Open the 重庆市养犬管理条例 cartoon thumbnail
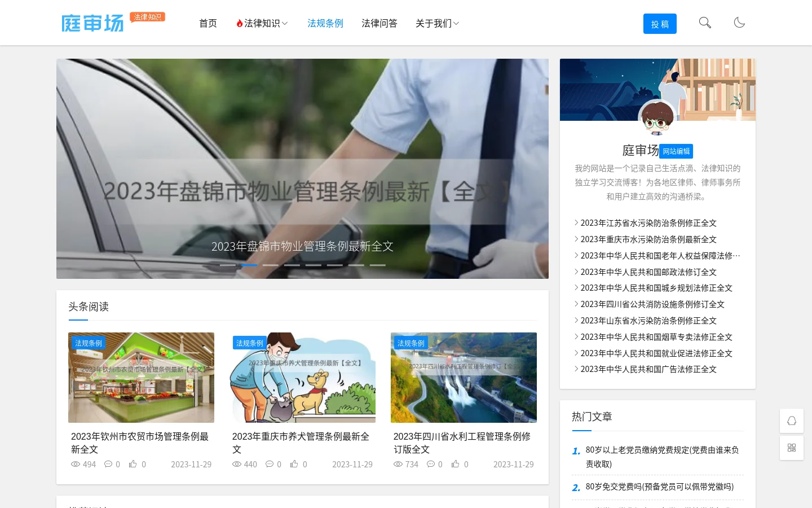The height and width of the screenshot is (508, 812). 302,378
